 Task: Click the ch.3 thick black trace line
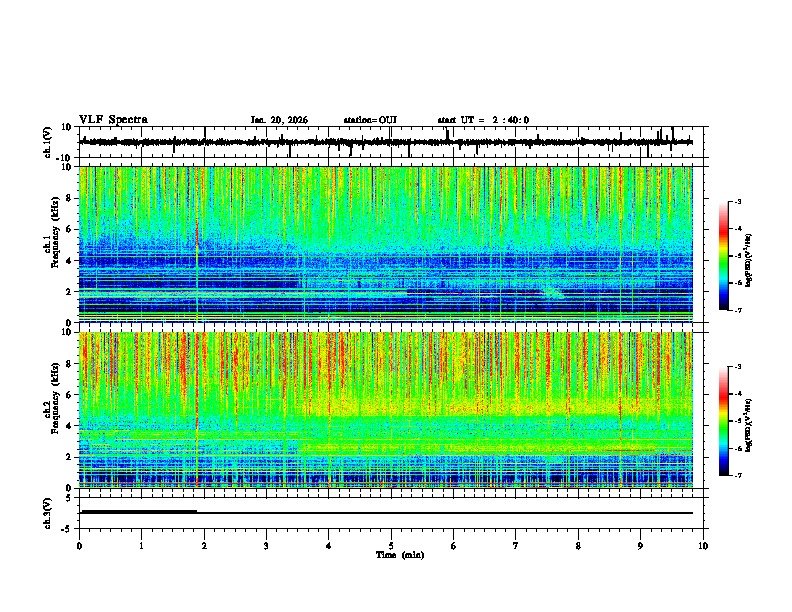[x=138, y=512]
